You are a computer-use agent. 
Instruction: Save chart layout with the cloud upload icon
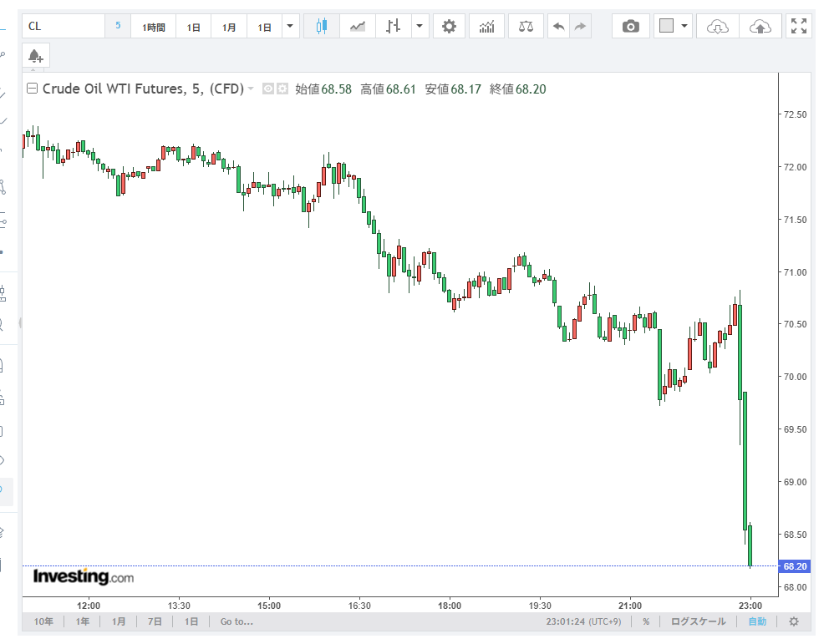[760, 27]
